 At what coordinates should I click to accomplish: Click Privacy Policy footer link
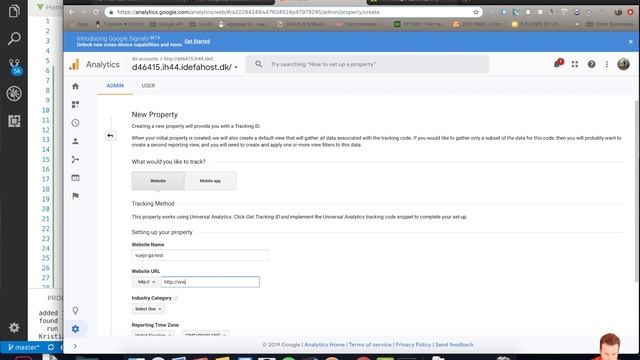coord(413,345)
